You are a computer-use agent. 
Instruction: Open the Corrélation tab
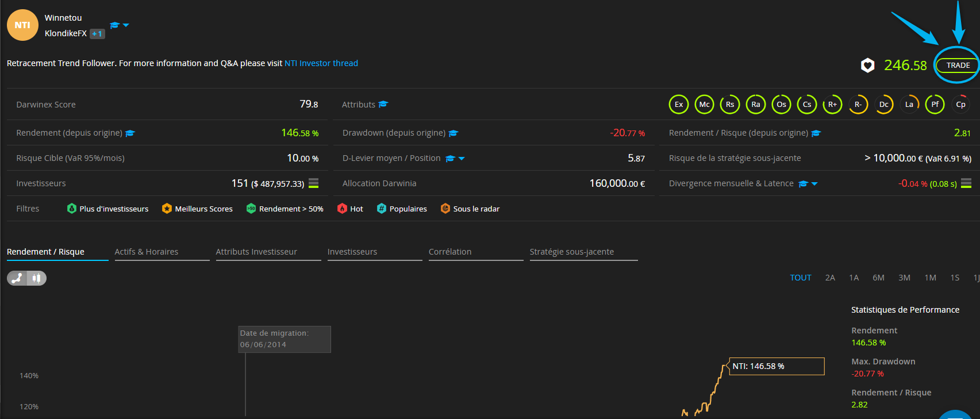[x=450, y=252]
